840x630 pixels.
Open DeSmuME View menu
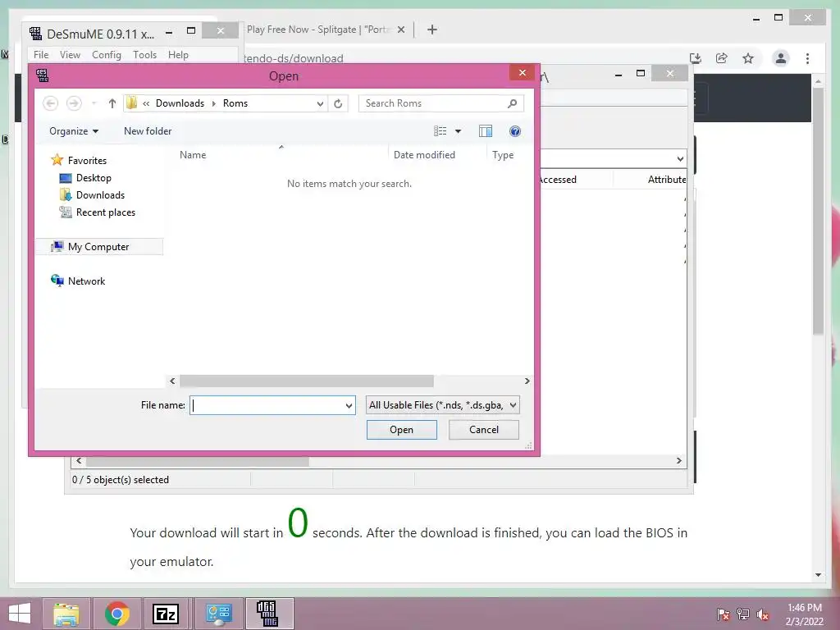[70, 55]
